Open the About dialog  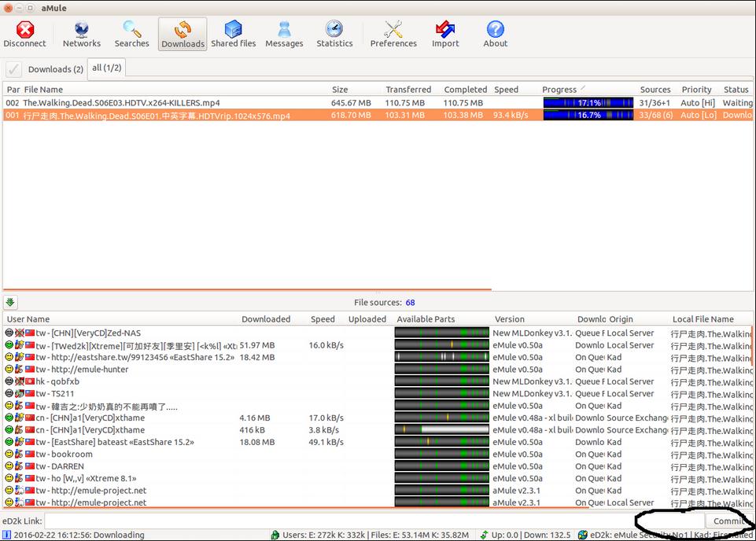pos(495,35)
